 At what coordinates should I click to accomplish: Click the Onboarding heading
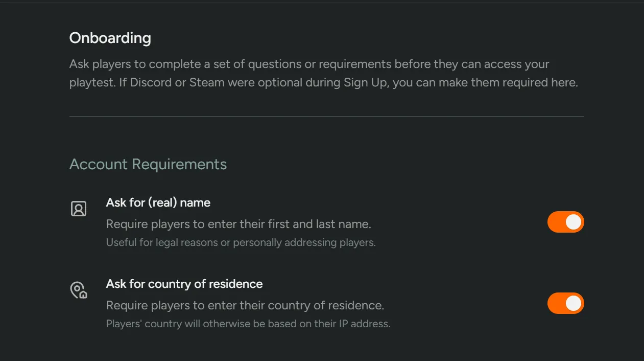110,38
